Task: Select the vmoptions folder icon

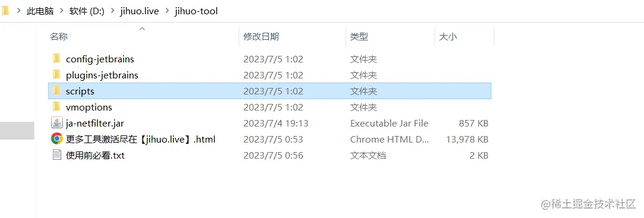Action: click(x=56, y=107)
